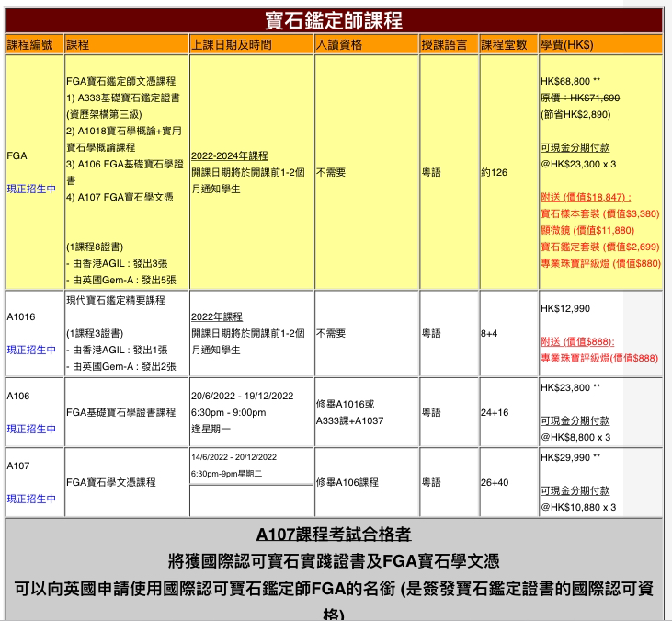Select the 現正招生中 link under A107
The width and height of the screenshot is (672, 621).
[31, 499]
